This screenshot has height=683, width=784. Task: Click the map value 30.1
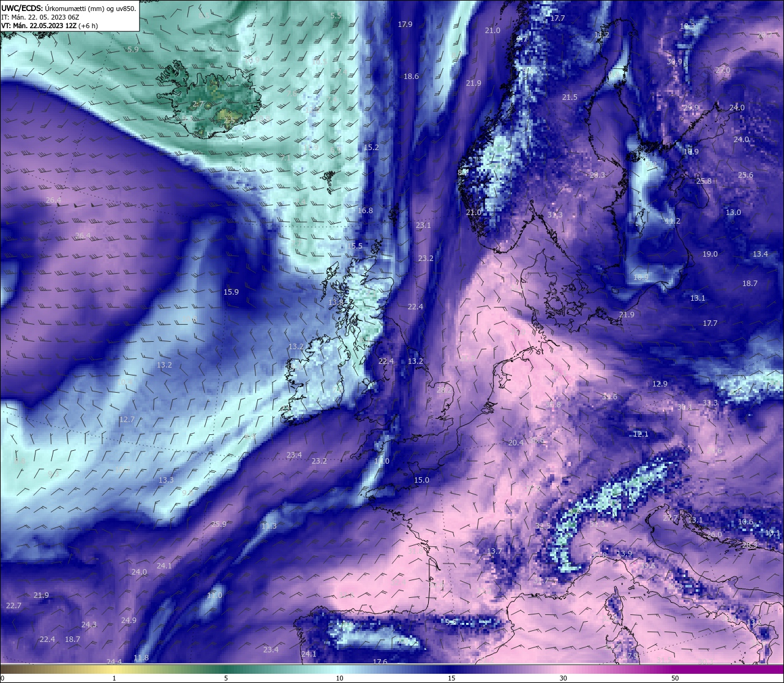pos(685,407)
